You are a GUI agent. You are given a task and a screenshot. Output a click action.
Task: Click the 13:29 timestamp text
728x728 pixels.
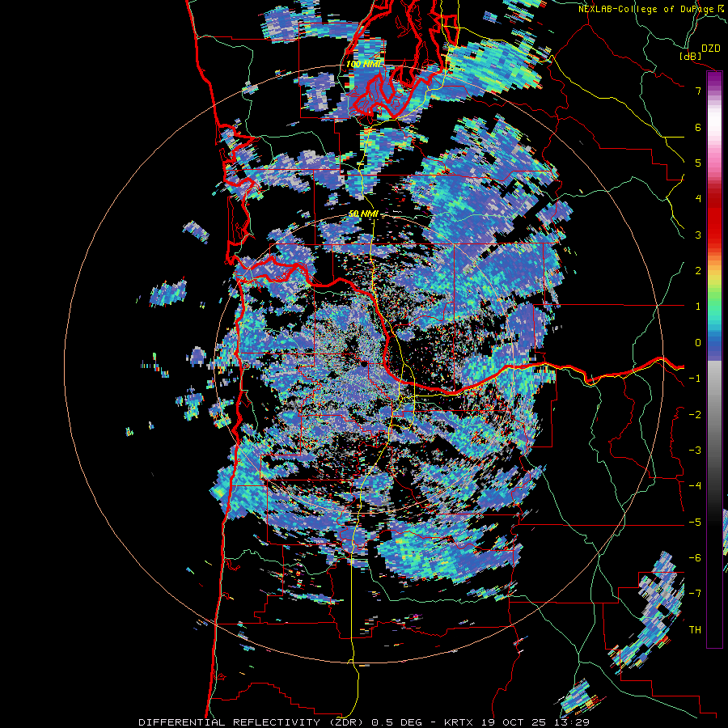click(574, 722)
